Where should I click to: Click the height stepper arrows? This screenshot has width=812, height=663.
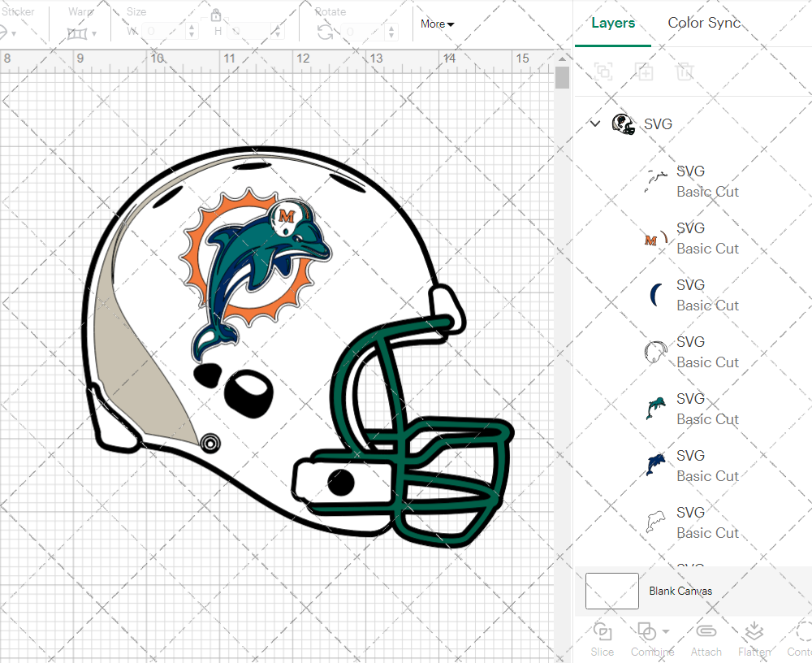277,32
